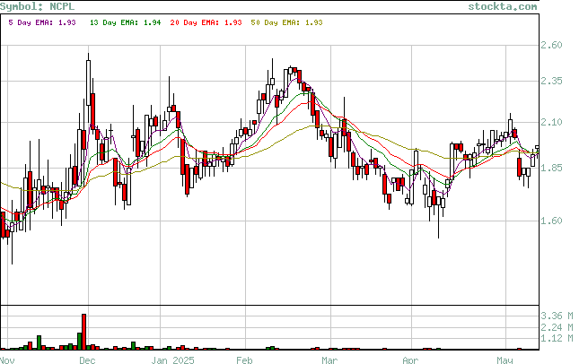This screenshot has height=364, width=588.
Task: Click the 1.60 price axis label
Action: point(551,221)
